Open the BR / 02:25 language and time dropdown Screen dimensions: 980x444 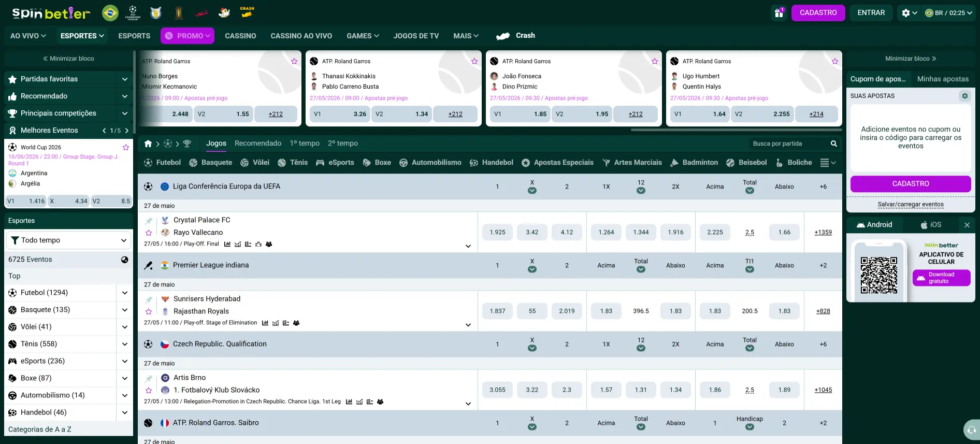[x=949, y=13]
